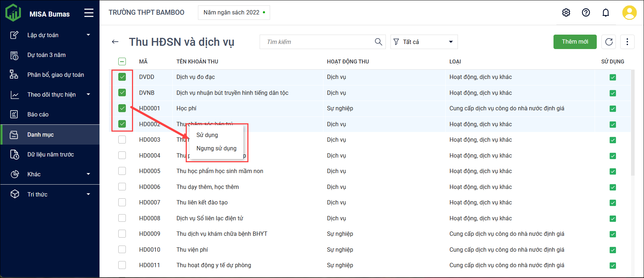Choose Ngừng sử dụng from context menu
The image size is (644, 278).
pyautogui.click(x=216, y=148)
